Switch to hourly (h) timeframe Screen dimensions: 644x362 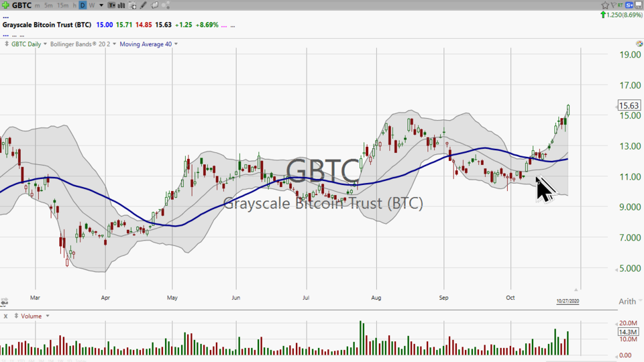click(74, 5)
